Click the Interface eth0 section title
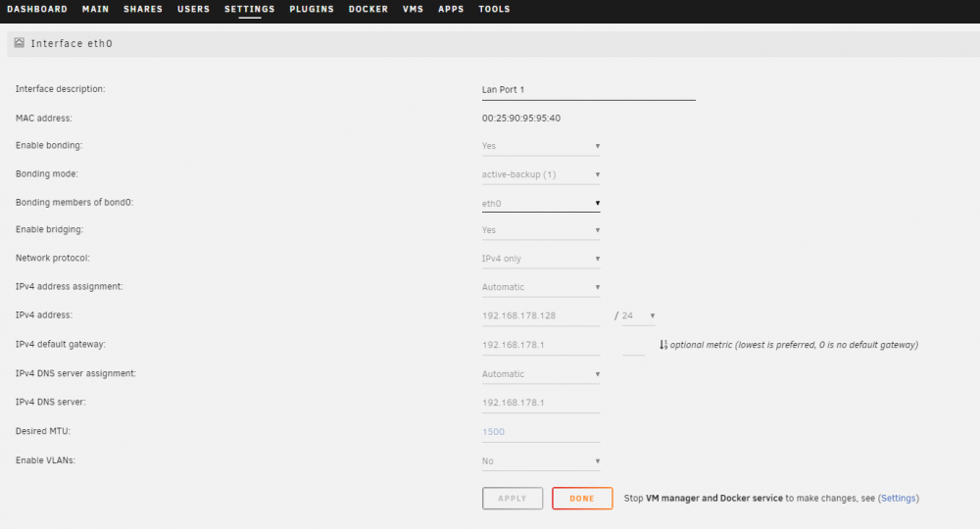Image resolution: width=980 pixels, height=529 pixels. pos(72,44)
